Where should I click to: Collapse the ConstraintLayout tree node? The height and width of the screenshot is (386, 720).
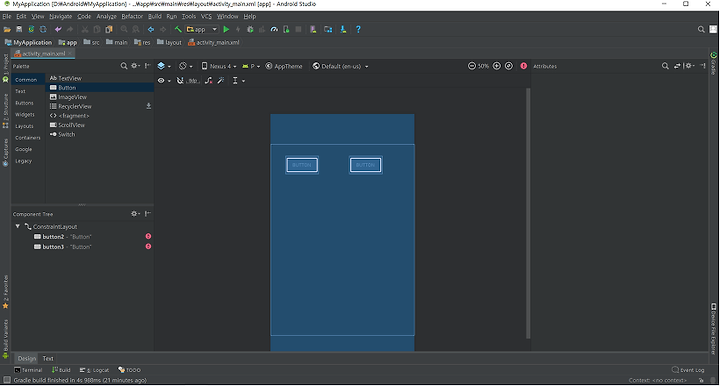pyautogui.click(x=17, y=226)
